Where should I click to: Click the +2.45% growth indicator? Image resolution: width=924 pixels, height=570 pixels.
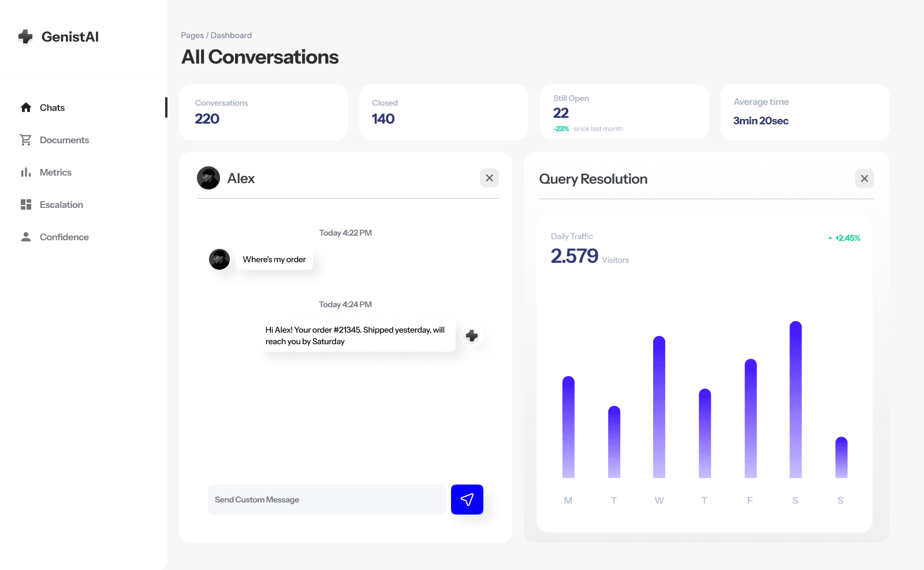point(845,237)
